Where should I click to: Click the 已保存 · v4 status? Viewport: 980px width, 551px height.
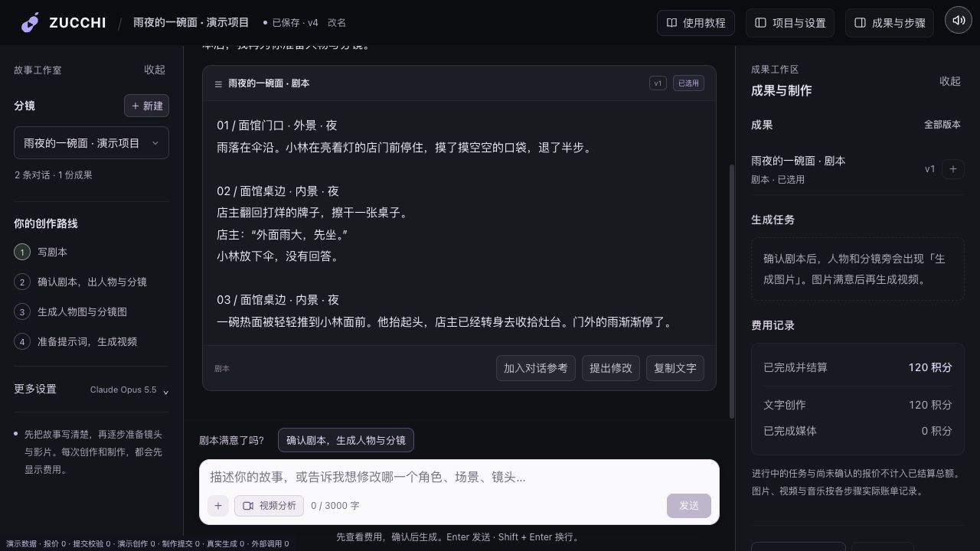coord(291,23)
